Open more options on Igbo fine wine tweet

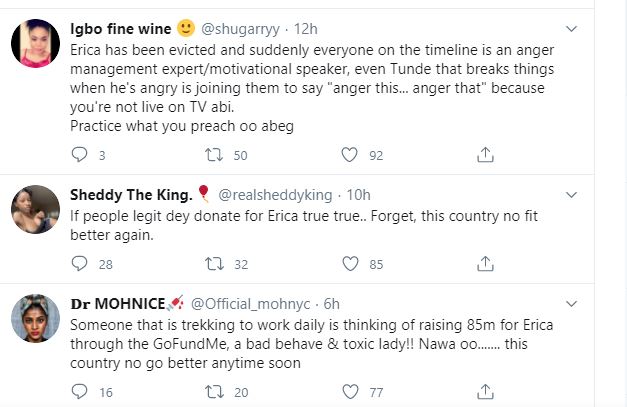tap(599, 28)
